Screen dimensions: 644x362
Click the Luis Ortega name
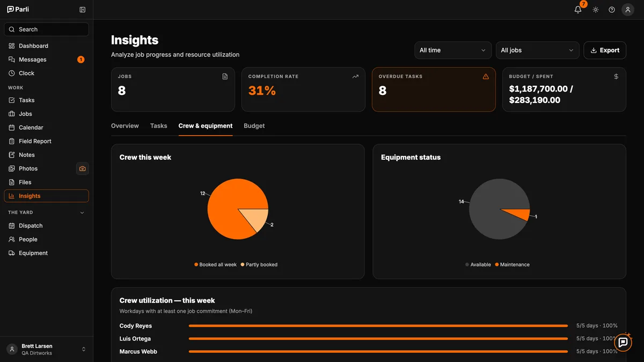click(135, 339)
